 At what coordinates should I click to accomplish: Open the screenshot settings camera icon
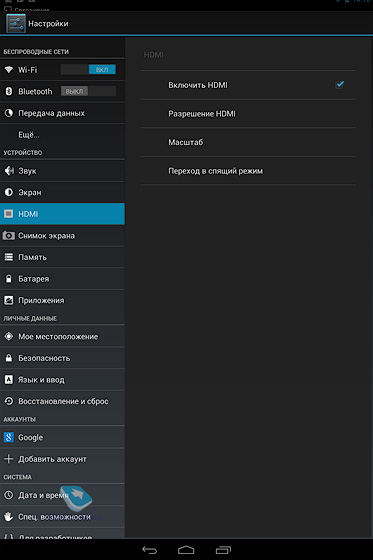click(x=9, y=236)
